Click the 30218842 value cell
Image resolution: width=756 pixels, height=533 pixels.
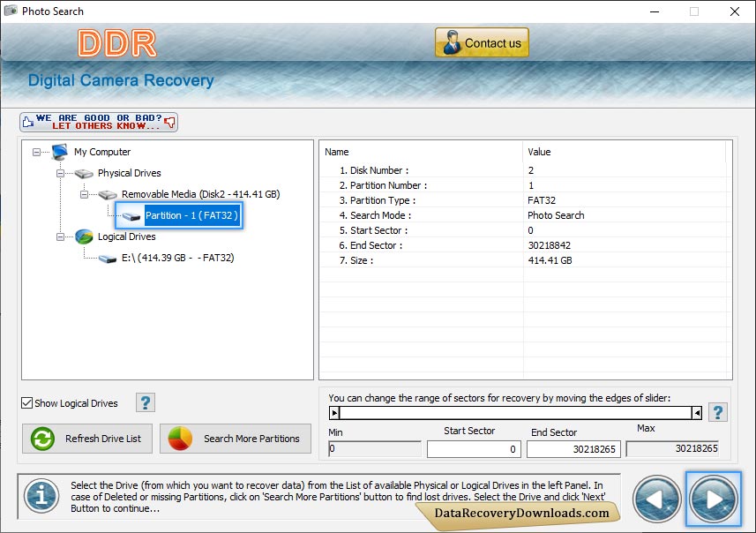tap(550, 245)
